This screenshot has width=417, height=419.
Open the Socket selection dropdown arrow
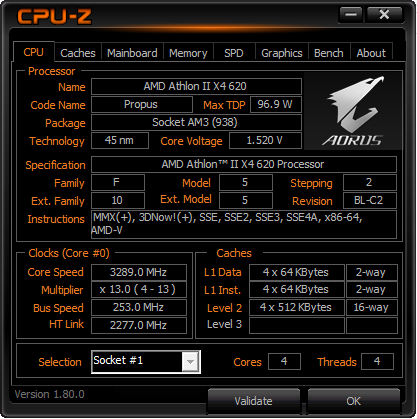(x=190, y=362)
